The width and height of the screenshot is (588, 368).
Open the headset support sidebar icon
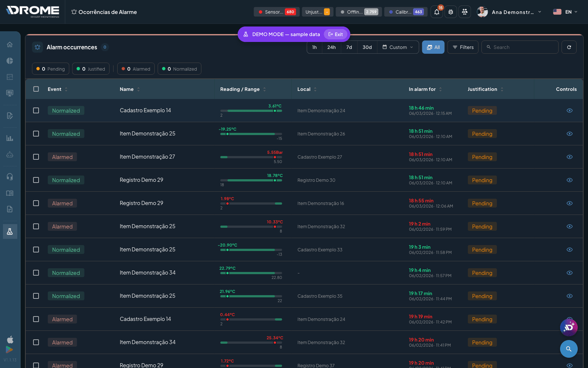pos(10,177)
